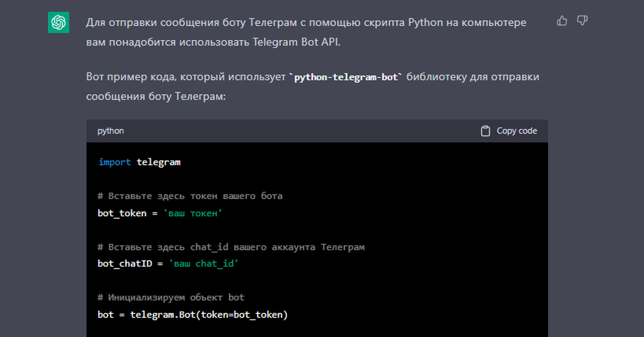Click the comment about chat_id вашего аккаунта
Screen dimensions: 644x337
231,247
